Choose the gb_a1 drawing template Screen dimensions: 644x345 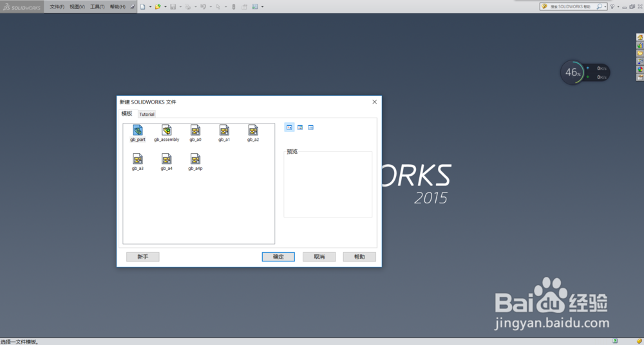pos(224,130)
